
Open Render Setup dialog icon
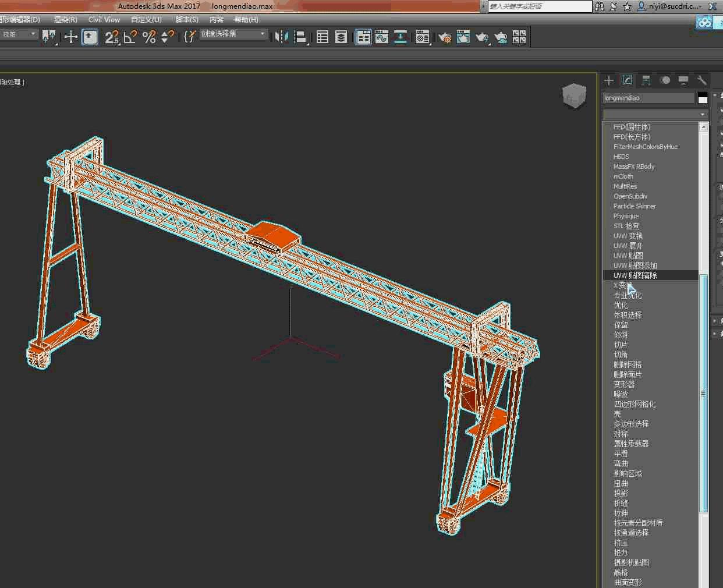point(445,37)
